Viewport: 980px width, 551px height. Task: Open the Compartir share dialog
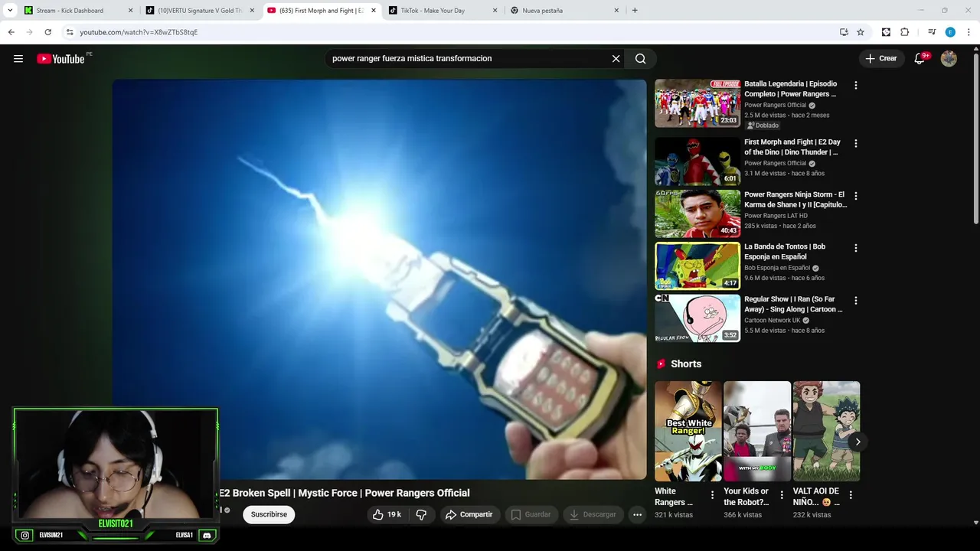click(469, 514)
